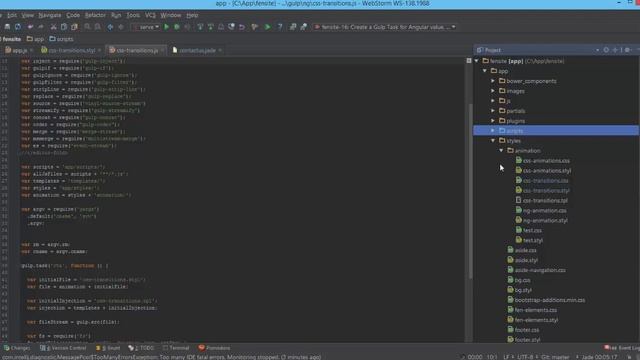Image resolution: width=640 pixels, height=360 pixels.
Task: Open the VCS menu
Action: click(150, 15)
